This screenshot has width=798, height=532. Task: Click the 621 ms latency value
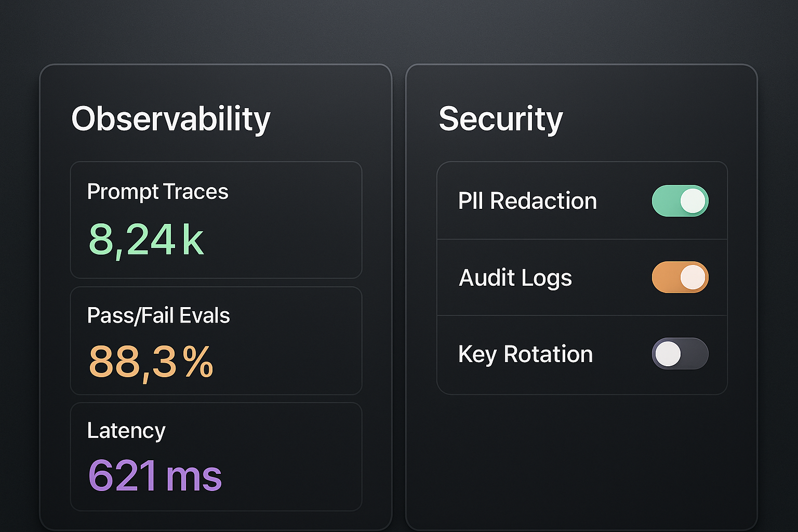[155, 475]
